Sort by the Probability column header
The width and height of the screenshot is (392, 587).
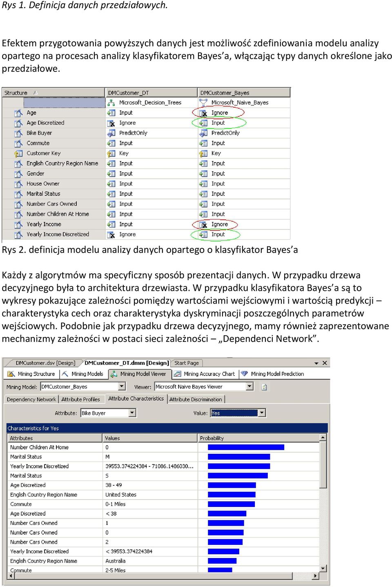pos(258,438)
